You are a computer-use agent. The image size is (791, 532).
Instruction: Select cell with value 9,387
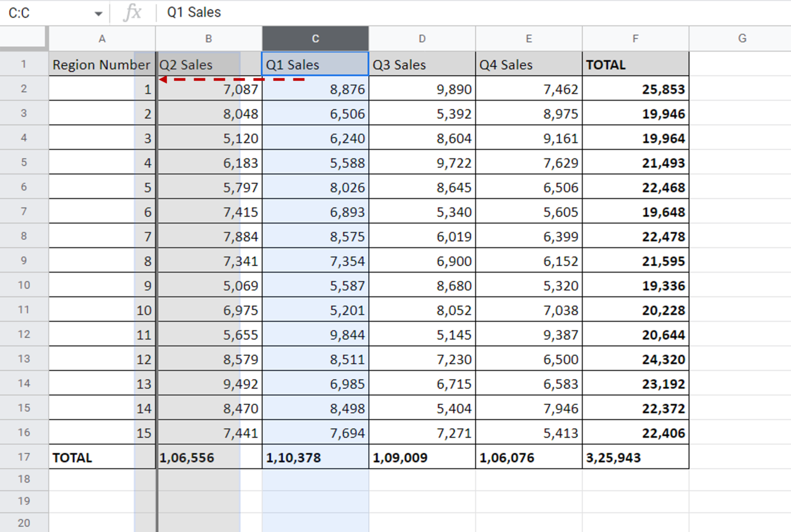coord(529,334)
